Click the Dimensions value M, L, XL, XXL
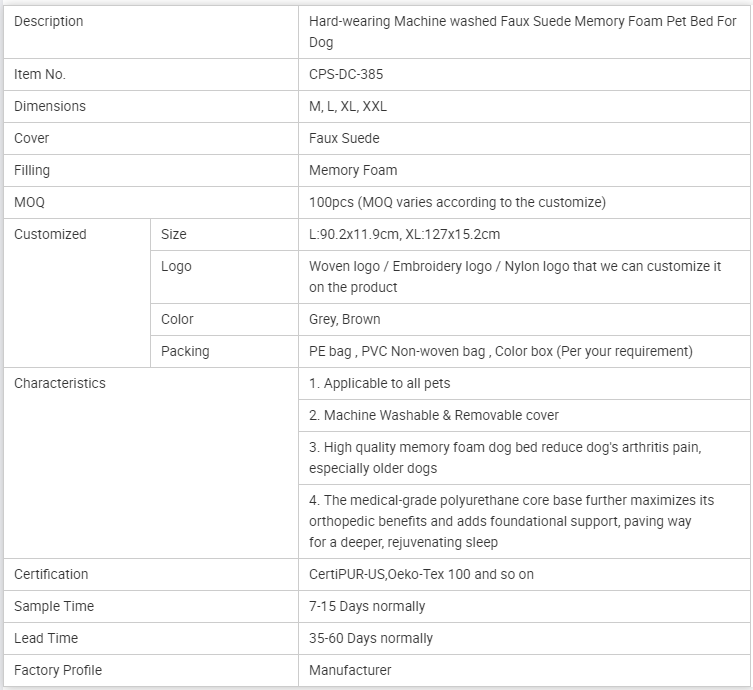This screenshot has width=753, height=690. pyautogui.click(x=348, y=106)
